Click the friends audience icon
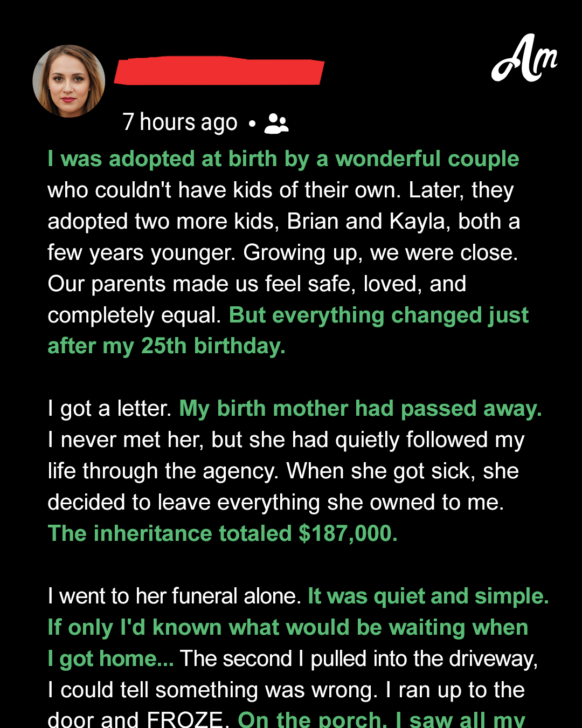Image resolution: width=582 pixels, height=728 pixels. point(276,123)
